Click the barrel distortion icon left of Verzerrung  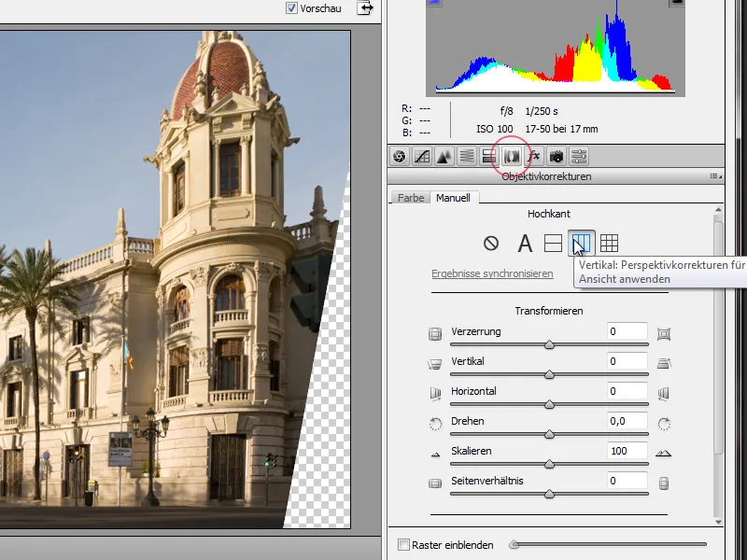point(435,334)
